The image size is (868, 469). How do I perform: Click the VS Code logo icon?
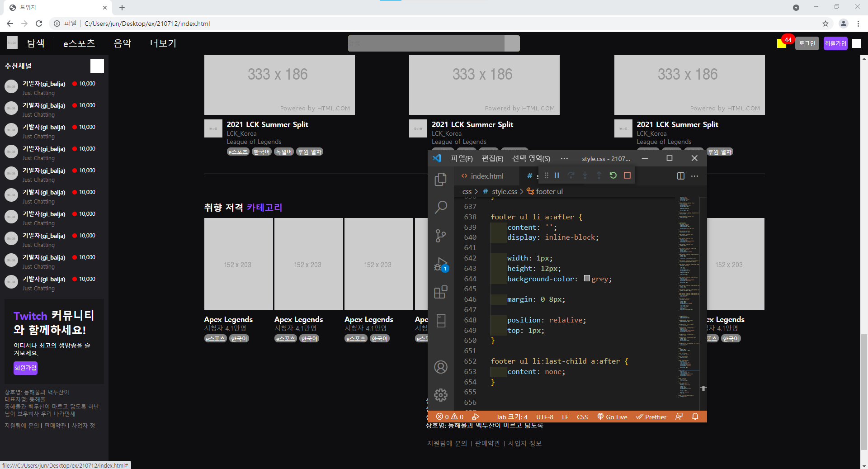point(437,158)
